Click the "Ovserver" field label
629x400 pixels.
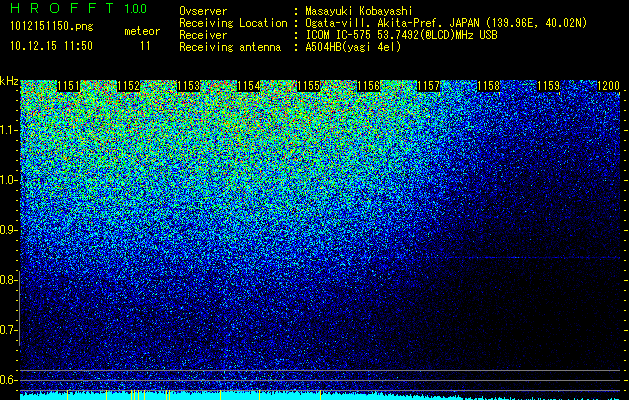point(203,11)
